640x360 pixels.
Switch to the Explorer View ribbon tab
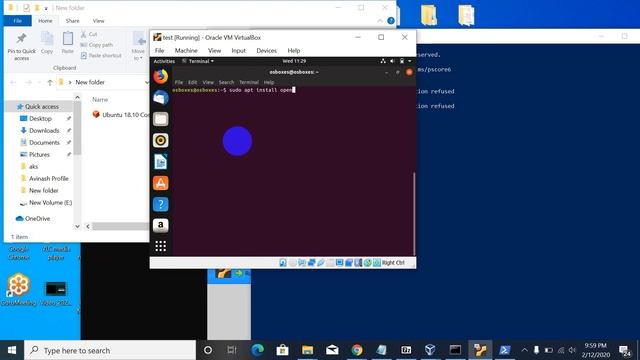tap(98, 21)
